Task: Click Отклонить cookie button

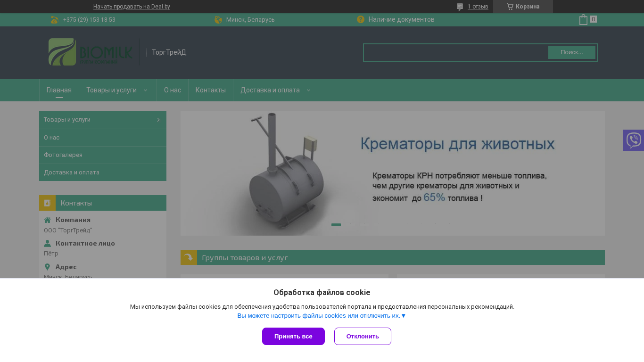Action: (x=363, y=336)
